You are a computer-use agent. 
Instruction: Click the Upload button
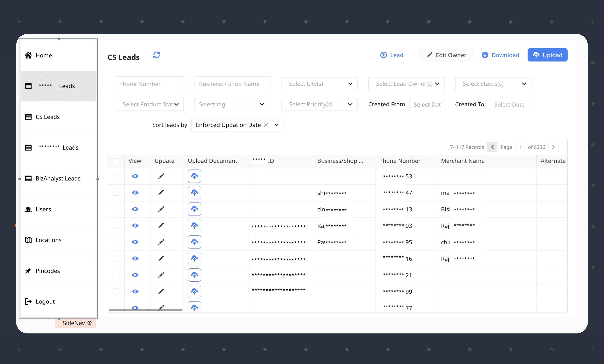[x=547, y=55]
